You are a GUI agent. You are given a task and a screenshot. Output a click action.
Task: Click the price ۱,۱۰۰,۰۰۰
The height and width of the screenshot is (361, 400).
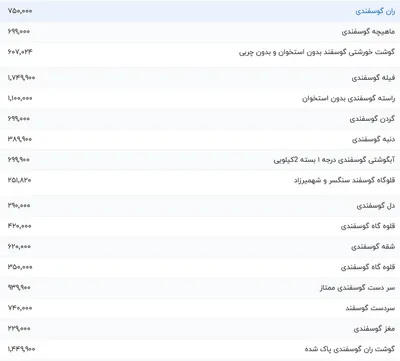tap(20, 98)
